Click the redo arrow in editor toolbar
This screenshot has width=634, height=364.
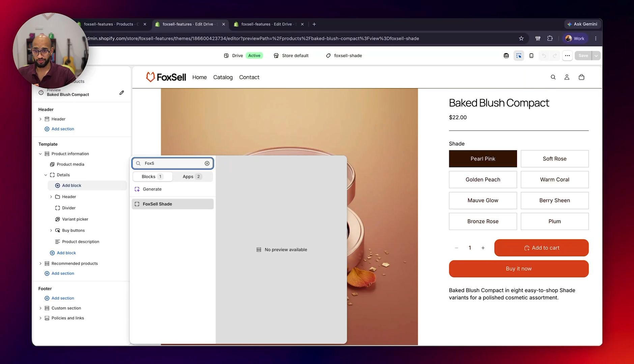[555, 56]
